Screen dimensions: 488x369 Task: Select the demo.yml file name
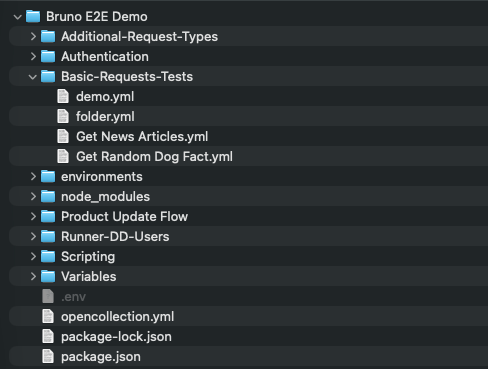pos(105,97)
